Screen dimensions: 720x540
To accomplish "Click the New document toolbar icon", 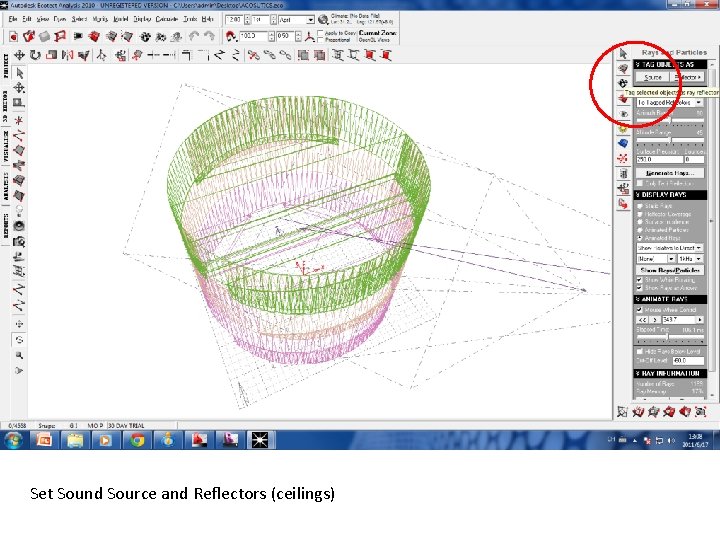I will tap(13, 36).
